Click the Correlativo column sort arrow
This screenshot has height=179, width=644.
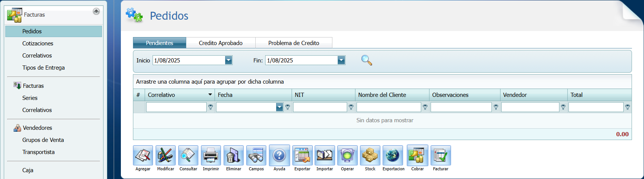pyautogui.click(x=210, y=95)
